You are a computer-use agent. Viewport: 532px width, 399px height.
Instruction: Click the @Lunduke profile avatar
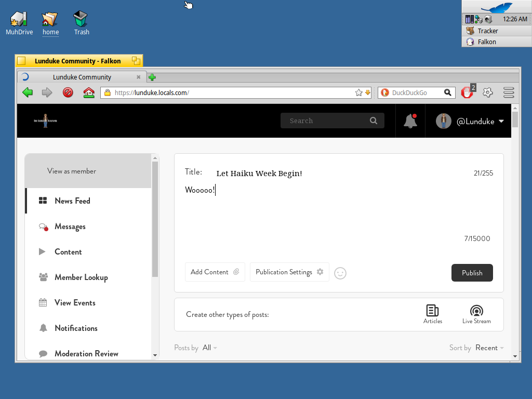444,121
